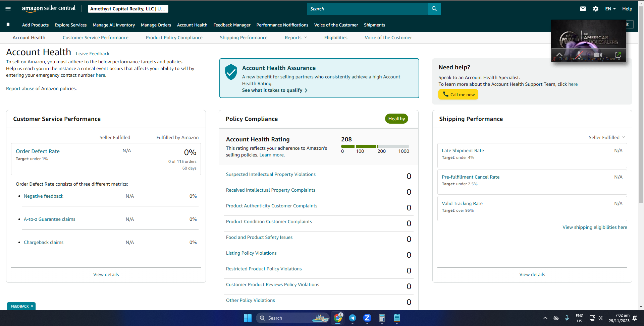644x326 pixels.
Task: Open Help in the top header
Action: 627,9
